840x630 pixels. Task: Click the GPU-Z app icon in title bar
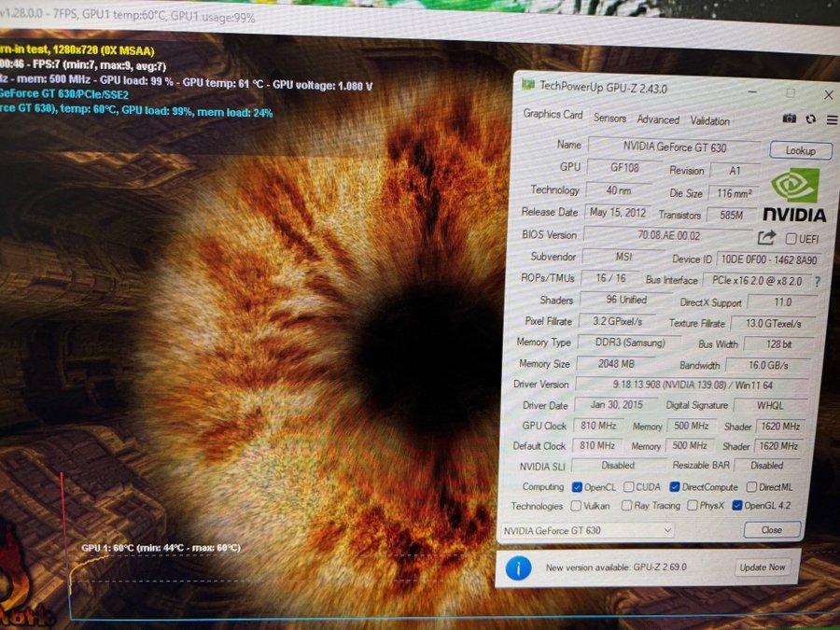(x=527, y=84)
